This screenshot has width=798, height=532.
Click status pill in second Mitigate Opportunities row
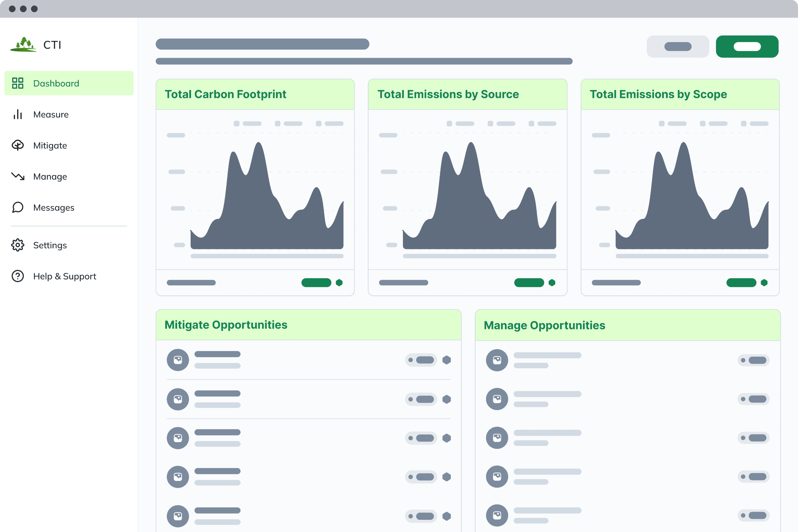(421, 399)
